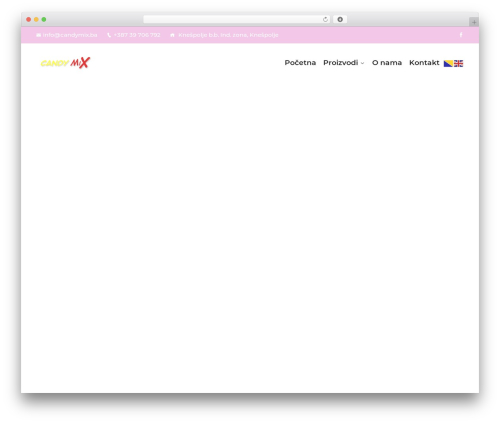The height and width of the screenshot is (423, 500).
Task: Click the Knešpolje address text
Action: 228,35
